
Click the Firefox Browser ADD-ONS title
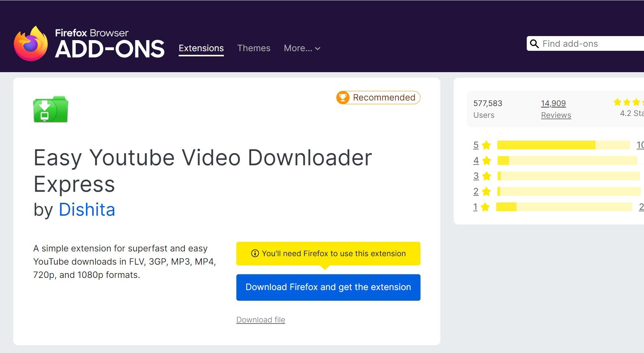(x=110, y=44)
